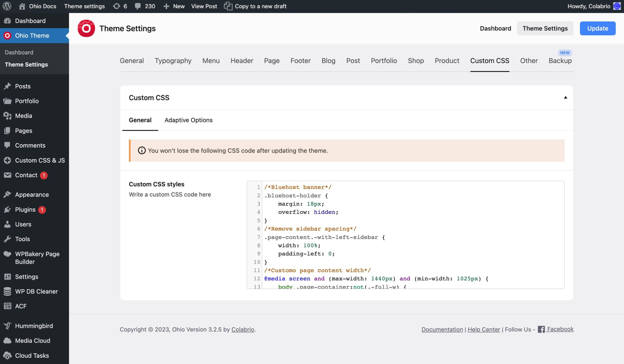Open the comments bubble showing 230
Image resolution: width=624 pixels, height=364 pixels.
coord(138,6)
